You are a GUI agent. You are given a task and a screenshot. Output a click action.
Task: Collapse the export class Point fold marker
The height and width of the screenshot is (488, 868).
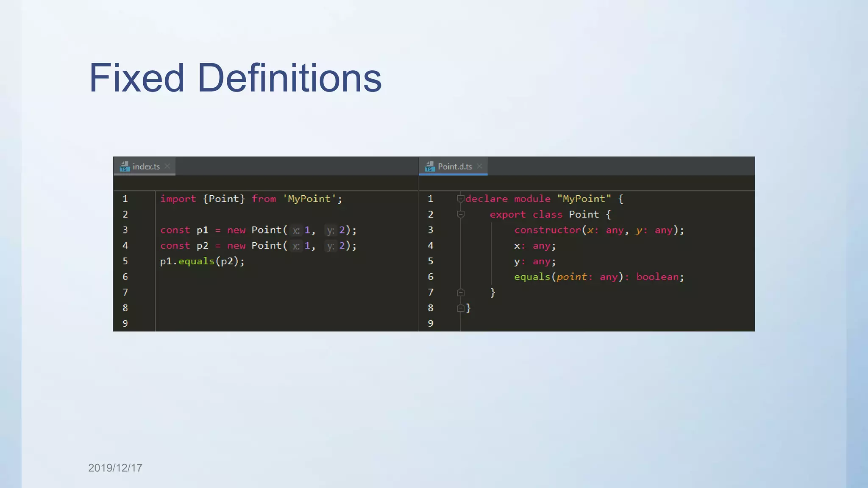(461, 214)
